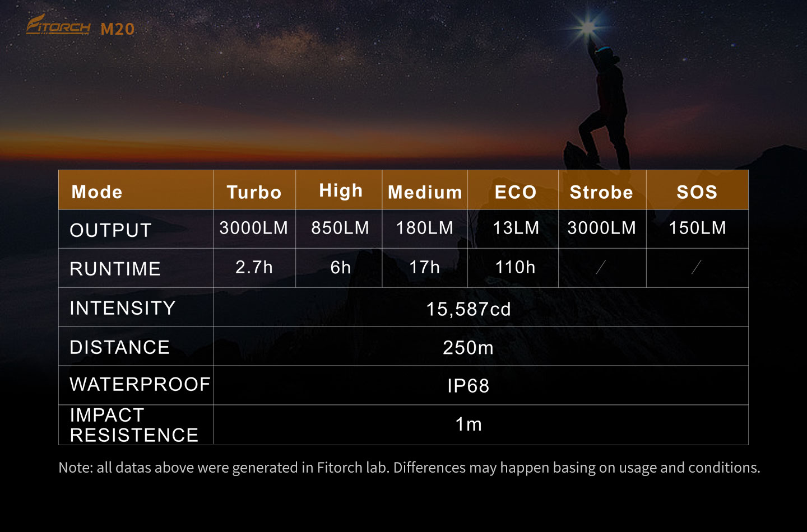
Task: Click the IMPACT RESISTENCE row label
Action: (134, 425)
